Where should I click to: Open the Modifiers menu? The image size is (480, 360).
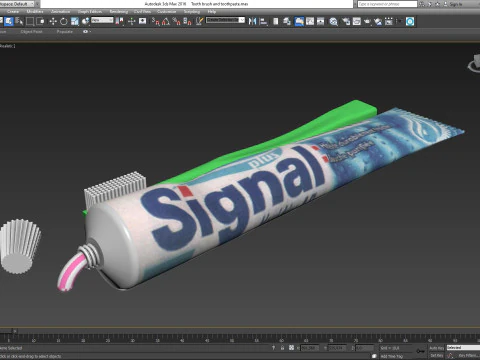click(x=35, y=12)
